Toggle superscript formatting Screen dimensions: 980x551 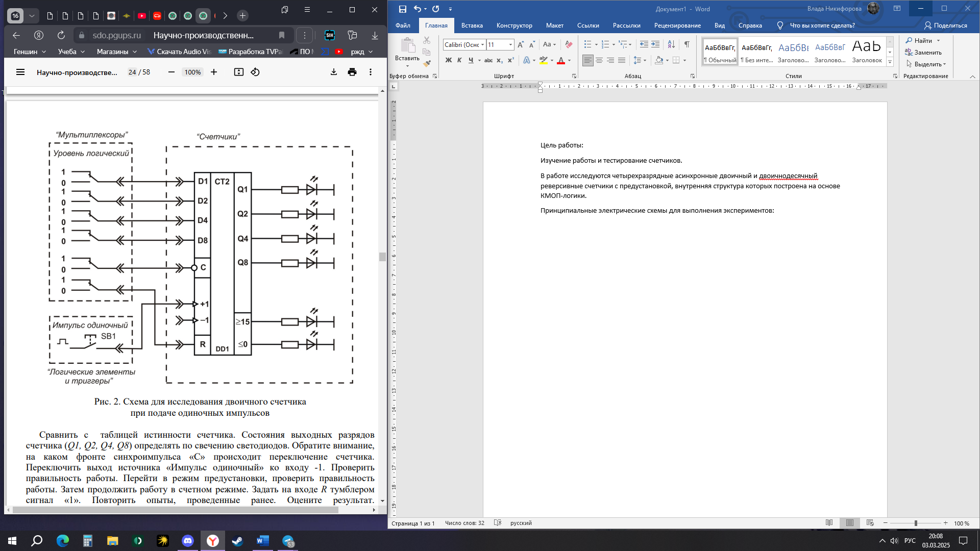click(511, 61)
